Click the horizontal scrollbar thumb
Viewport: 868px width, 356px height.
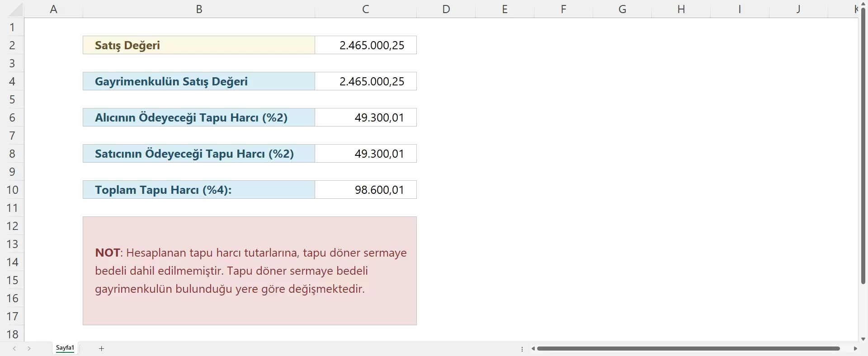[687, 348]
